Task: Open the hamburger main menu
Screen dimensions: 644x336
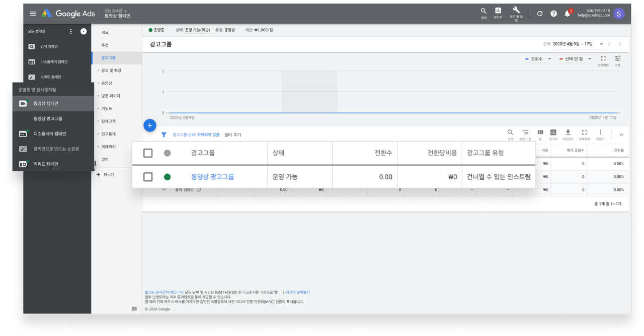Action: 33,14
